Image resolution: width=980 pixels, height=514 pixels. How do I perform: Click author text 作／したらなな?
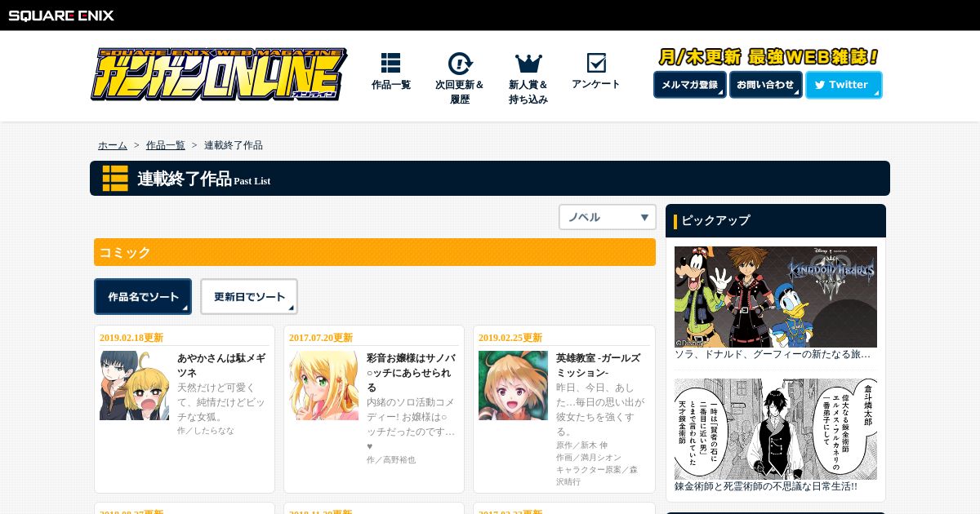[x=206, y=431]
